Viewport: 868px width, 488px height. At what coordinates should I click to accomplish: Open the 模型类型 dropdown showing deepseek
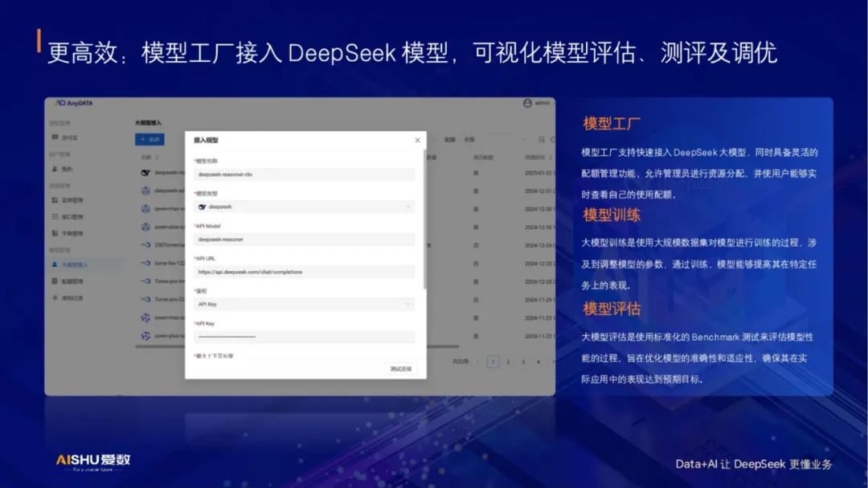[x=304, y=207]
